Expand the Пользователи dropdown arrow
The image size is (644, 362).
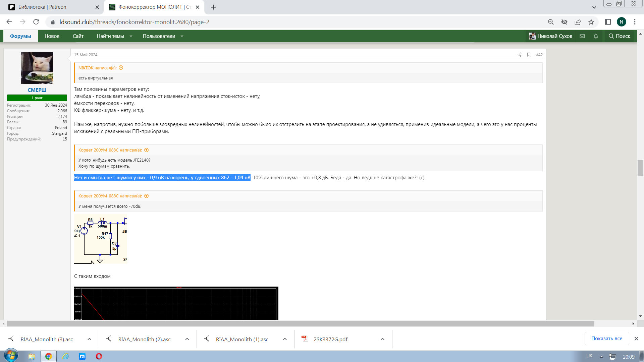tap(182, 36)
